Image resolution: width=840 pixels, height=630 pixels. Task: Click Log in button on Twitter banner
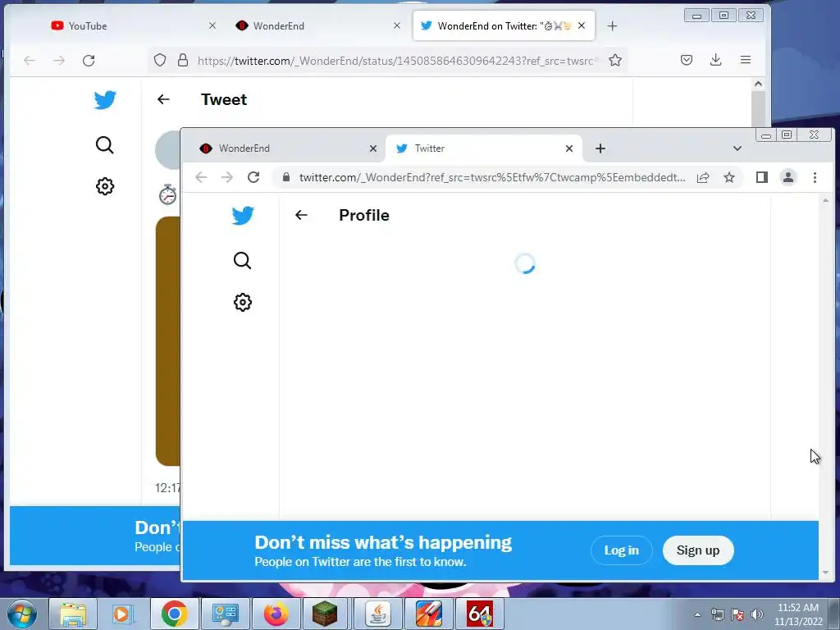tap(622, 550)
